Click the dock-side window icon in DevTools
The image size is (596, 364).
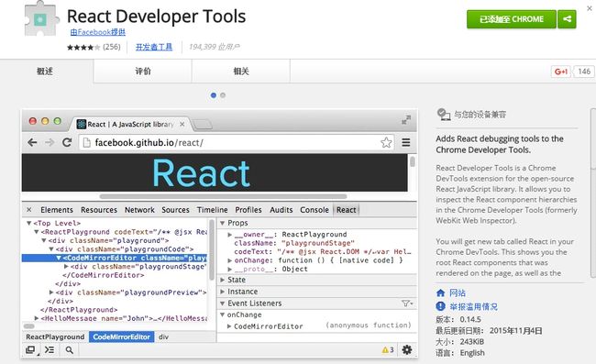30,350
